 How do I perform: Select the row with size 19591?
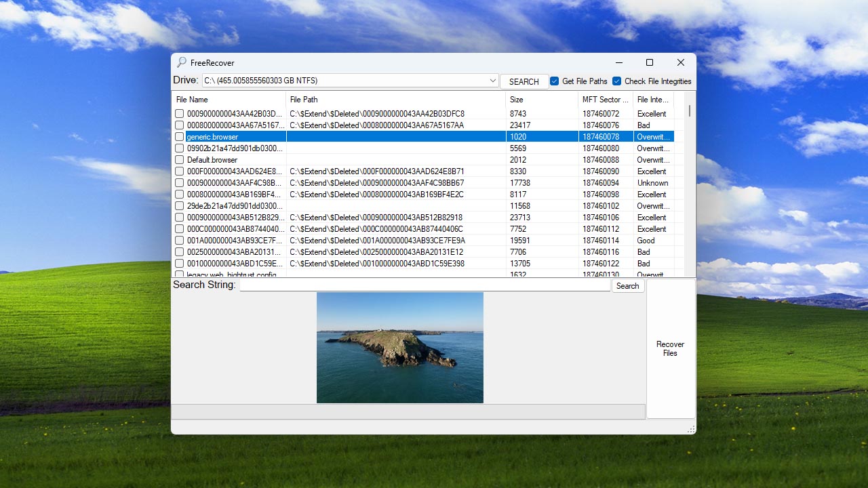tap(519, 241)
